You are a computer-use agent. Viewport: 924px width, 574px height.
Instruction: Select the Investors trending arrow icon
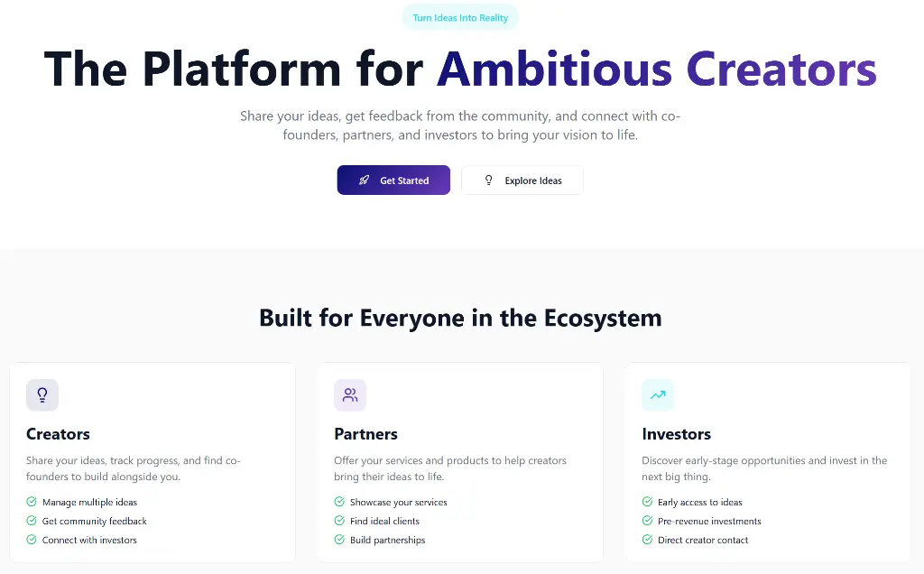pos(658,394)
